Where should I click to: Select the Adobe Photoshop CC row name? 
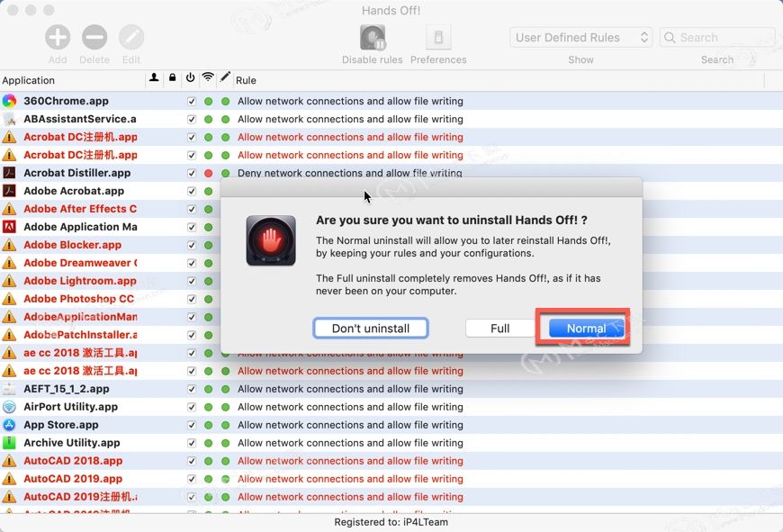coord(79,299)
